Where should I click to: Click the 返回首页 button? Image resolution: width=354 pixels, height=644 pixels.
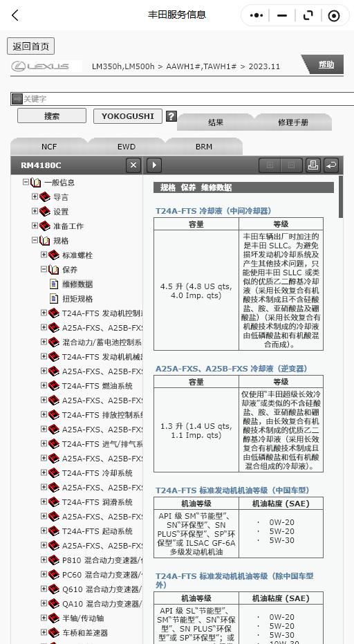pos(31,46)
